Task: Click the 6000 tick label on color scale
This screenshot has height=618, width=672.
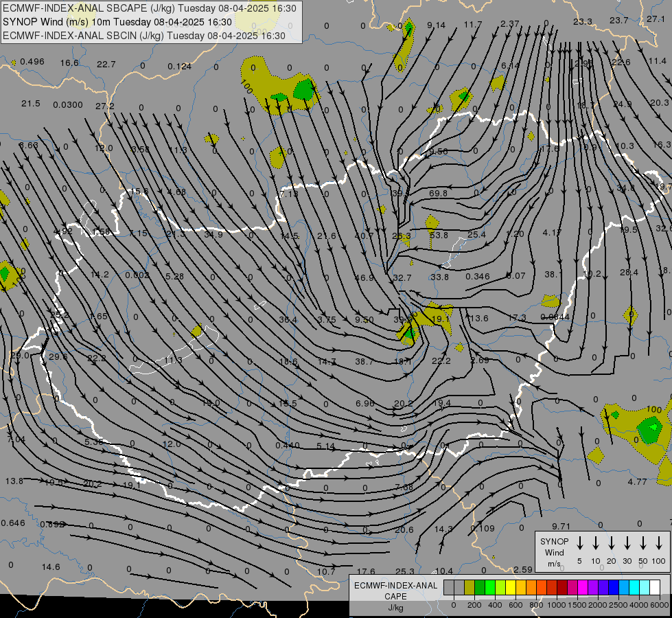Action: (x=660, y=605)
